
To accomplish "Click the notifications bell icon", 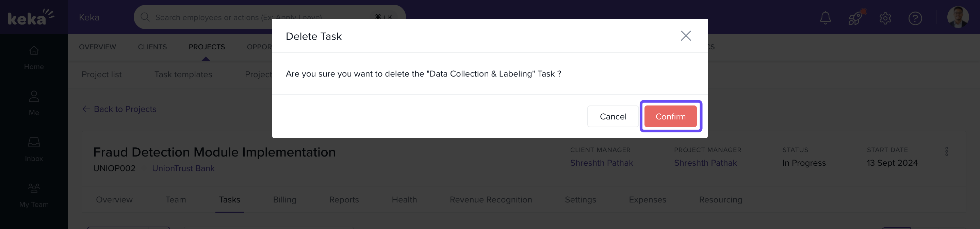I will [825, 18].
